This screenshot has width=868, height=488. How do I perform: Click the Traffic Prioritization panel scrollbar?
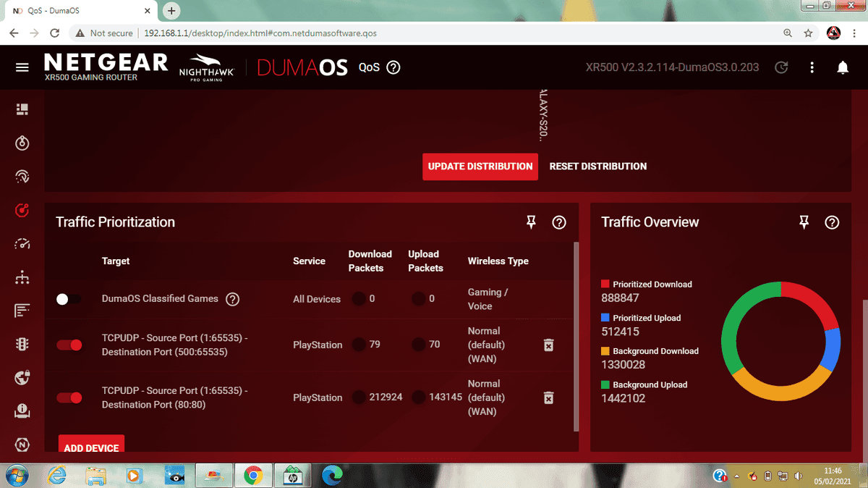coord(576,337)
